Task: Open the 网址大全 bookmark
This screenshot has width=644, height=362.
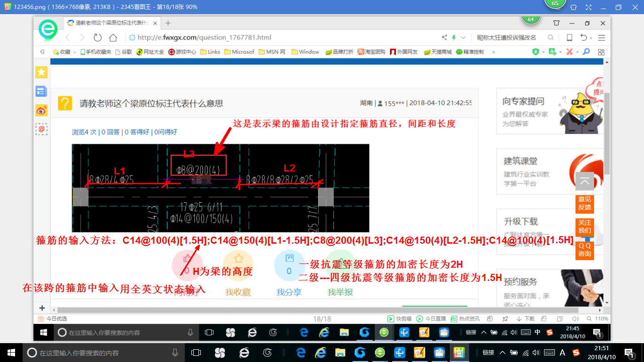Action: click(150, 52)
